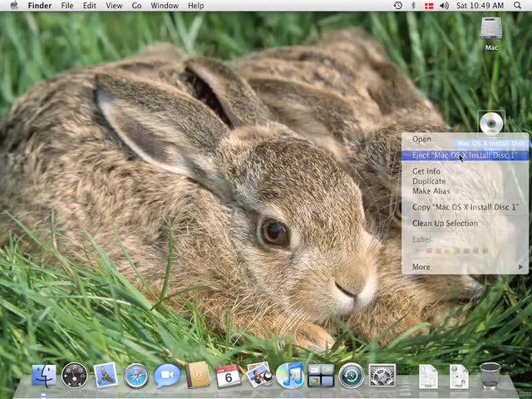Open Time Machine in the Dock
Image resolution: width=532 pixels, height=399 pixels.
[351, 376]
